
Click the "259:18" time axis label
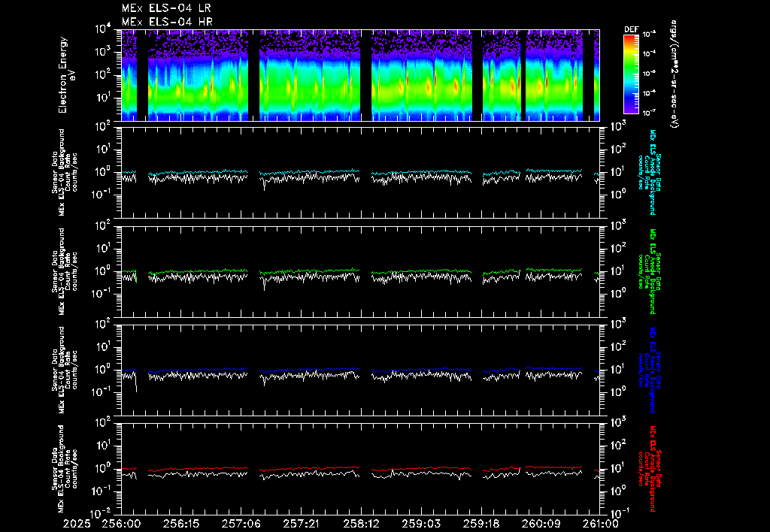click(x=481, y=524)
